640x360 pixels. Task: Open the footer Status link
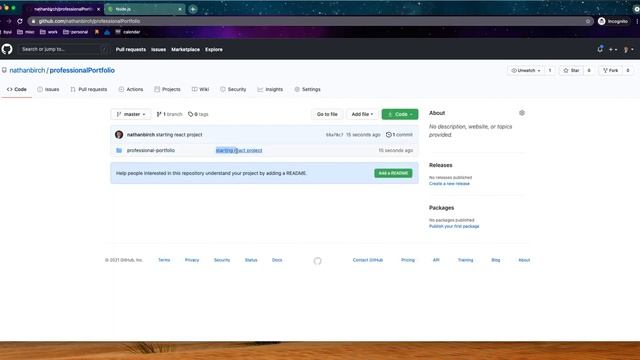pyautogui.click(x=251, y=260)
